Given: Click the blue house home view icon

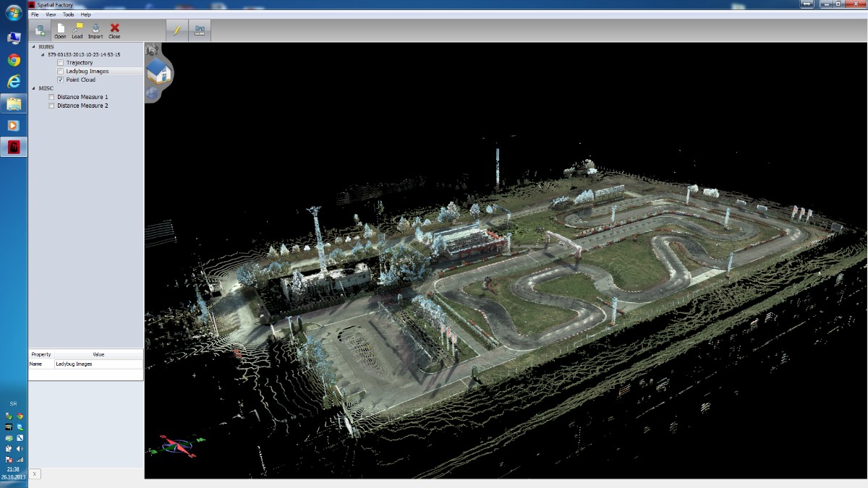Looking at the screenshot, I should [158, 71].
